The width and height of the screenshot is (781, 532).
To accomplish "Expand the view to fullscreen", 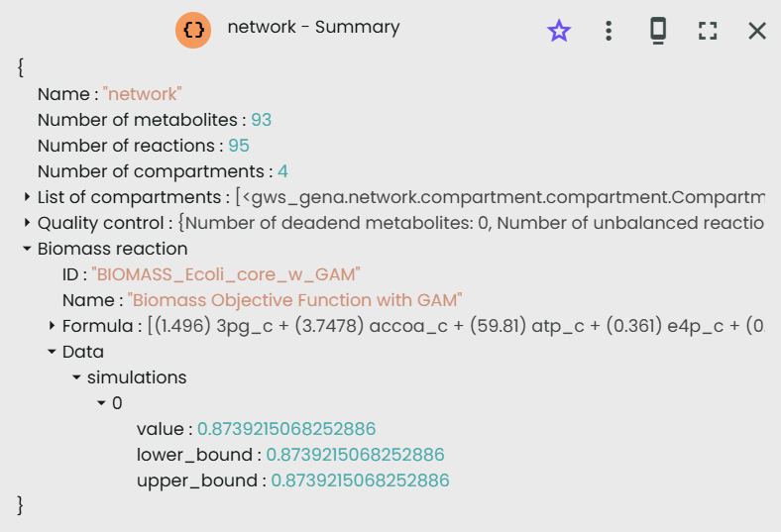I will pyautogui.click(x=707, y=31).
